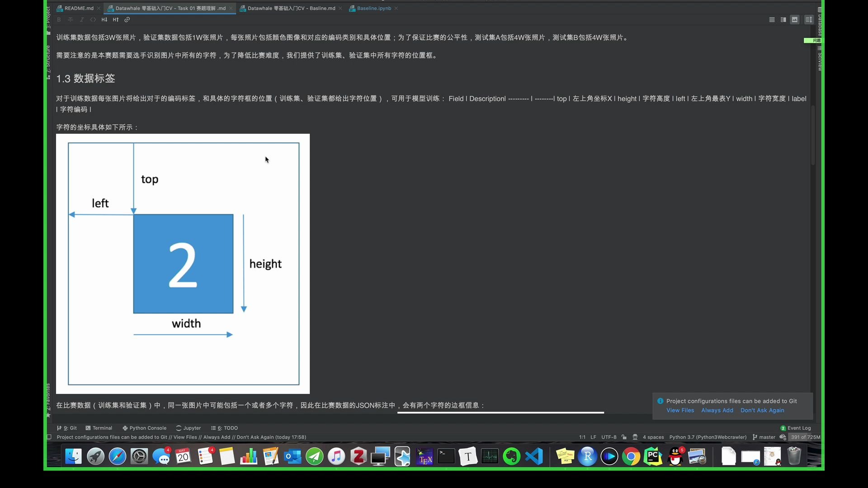868x488 pixels.
Task: Open the Jupyter tool window
Action: pyautogui.click(x=188, y=428)
